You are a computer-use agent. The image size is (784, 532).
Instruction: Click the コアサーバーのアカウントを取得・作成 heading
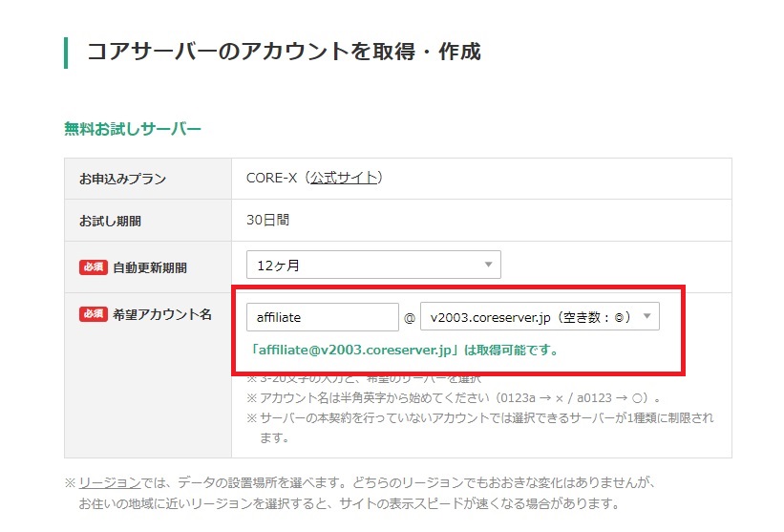[x=284, y=52]
